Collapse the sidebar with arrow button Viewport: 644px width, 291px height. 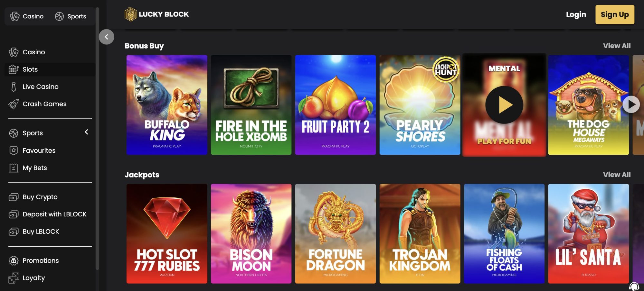click(106, 37)
